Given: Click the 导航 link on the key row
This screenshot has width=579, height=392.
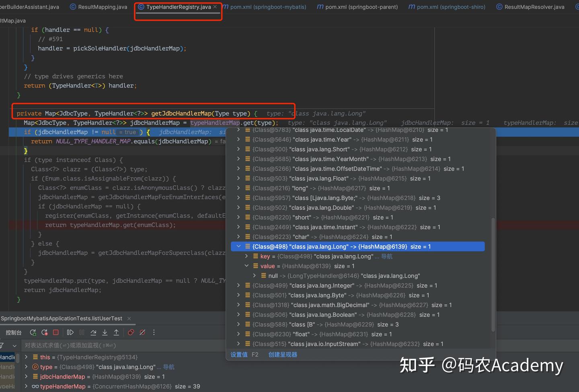Looking at the screenshot, I should [386, 256].
